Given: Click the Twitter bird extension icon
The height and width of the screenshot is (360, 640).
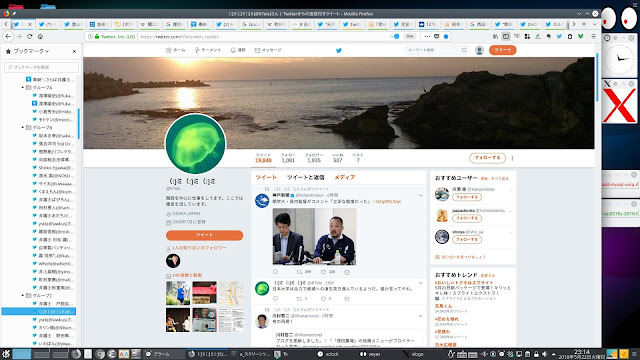Looking at the screenshot, I should (x=559, y=36).
